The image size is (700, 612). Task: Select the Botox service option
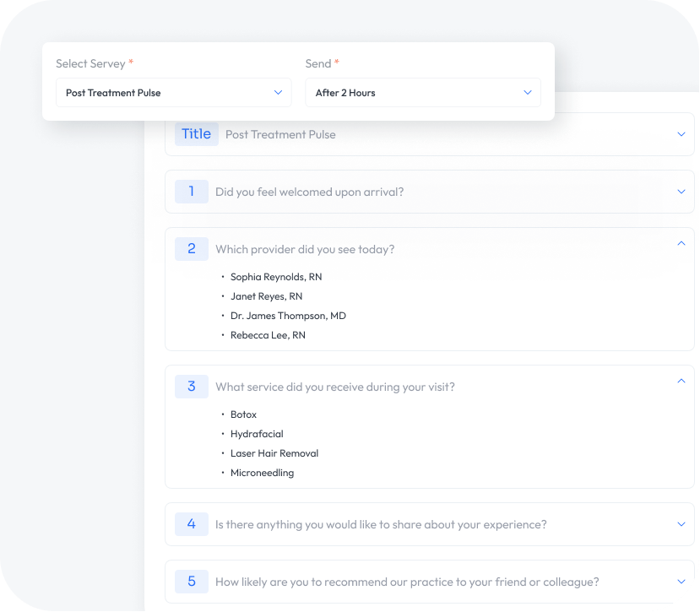click(243, 414)
